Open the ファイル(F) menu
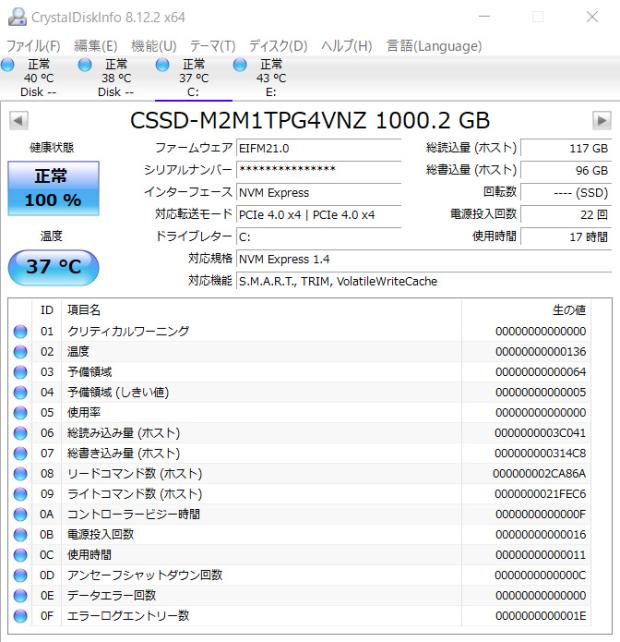This screenshot has width=620, height=642. pyautogui.click(x=34, y=45)
